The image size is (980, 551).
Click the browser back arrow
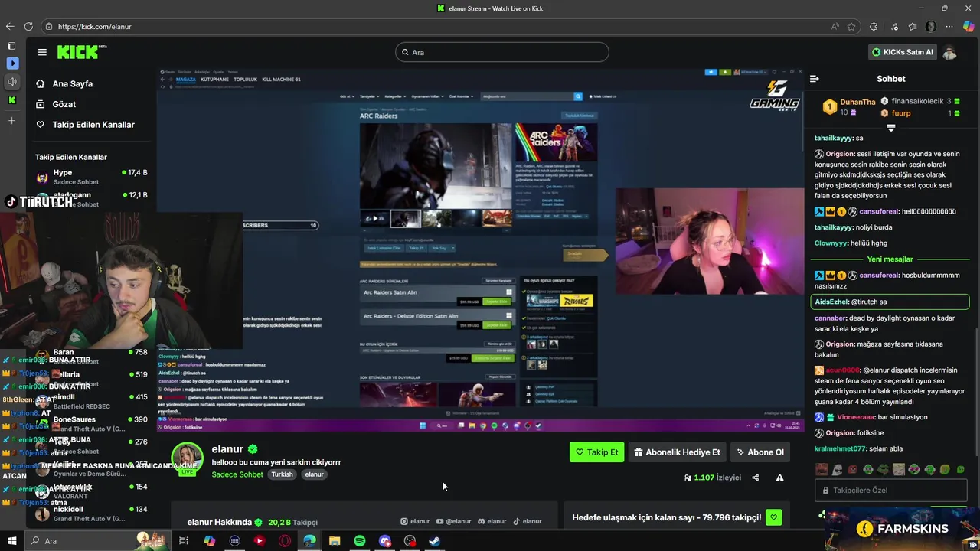pos(9,26)
